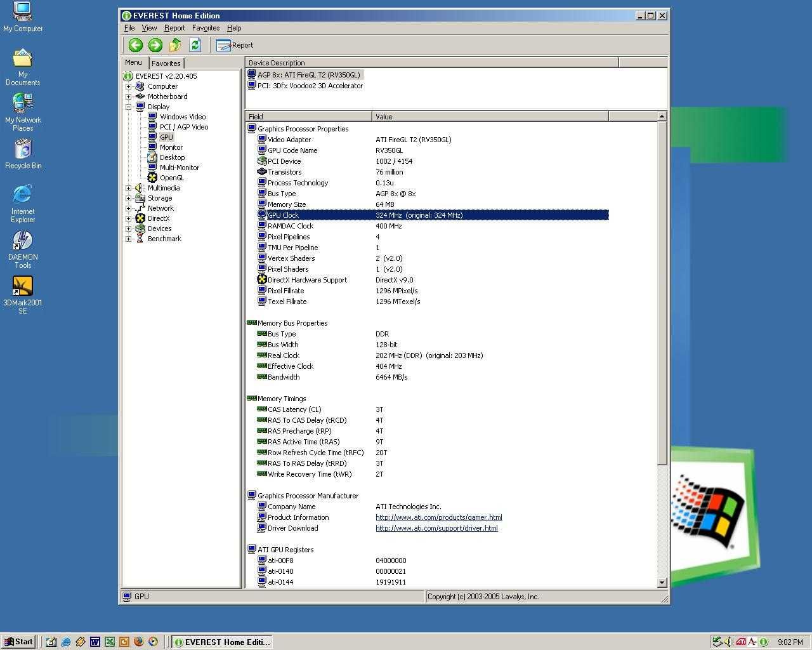Select PCI: 3Dfx Voodoo2 3D Accelerator device
This screenshot has height=650, width=812.
pos(305,86)
